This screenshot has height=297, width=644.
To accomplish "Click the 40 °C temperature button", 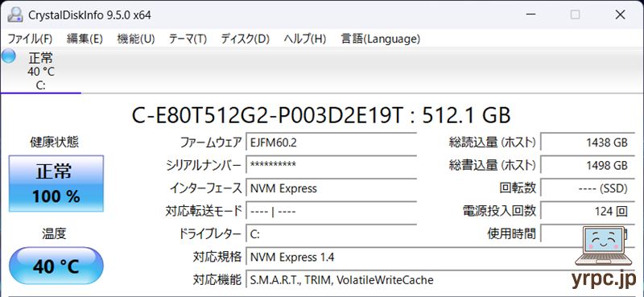I will 56,266.
